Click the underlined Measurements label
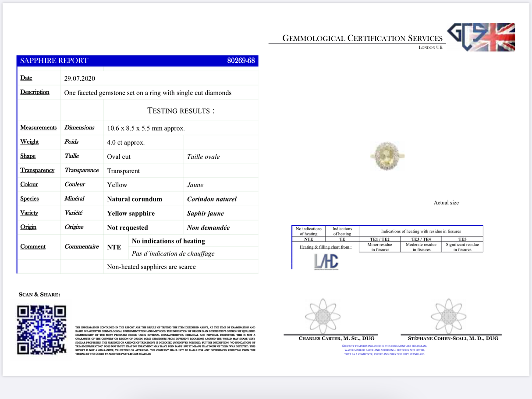Screen dimensions: 532x399 tap(39, 128)
